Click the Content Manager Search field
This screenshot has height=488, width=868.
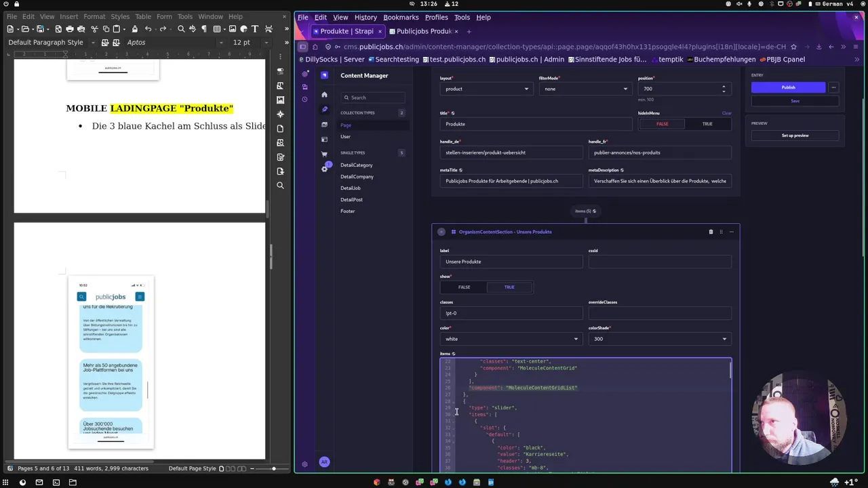pos(373,98)
